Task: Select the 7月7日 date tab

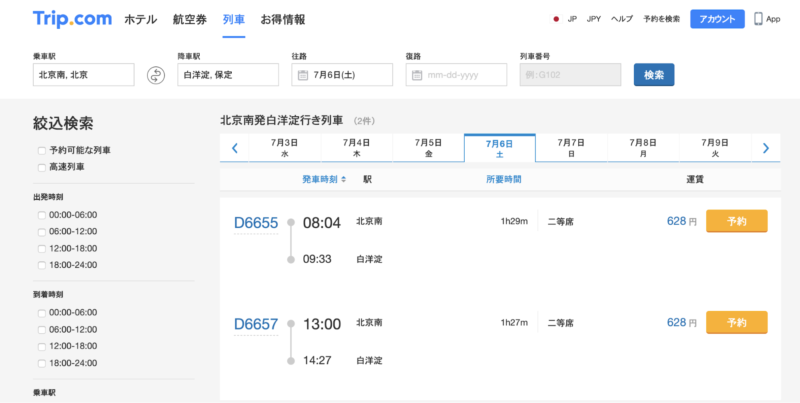Action: coord(571,148)
